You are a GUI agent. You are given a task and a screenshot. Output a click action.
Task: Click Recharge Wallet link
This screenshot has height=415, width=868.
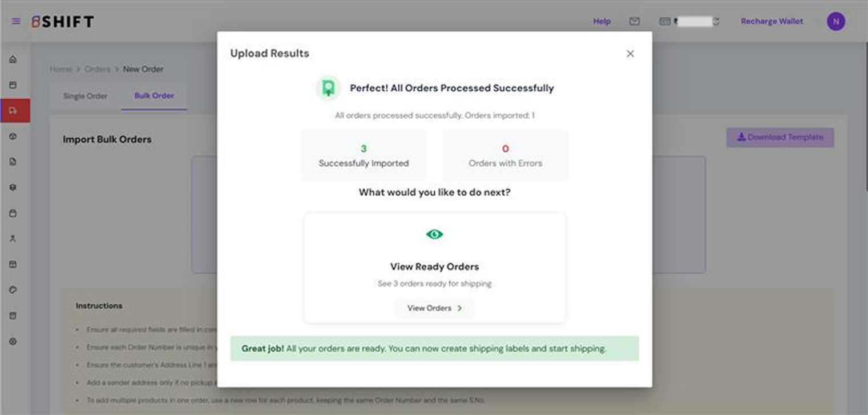[x=772, y=22]
